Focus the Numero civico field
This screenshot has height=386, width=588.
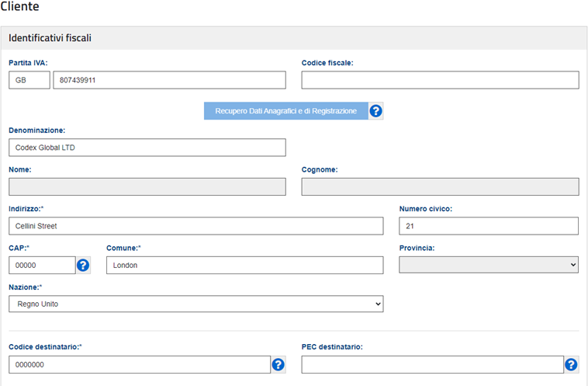coord(489,226)
